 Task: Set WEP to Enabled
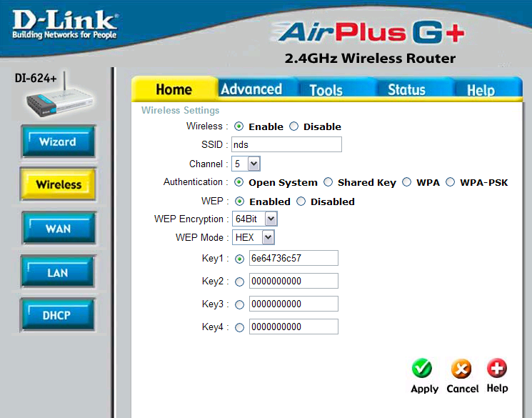(239, 201)
